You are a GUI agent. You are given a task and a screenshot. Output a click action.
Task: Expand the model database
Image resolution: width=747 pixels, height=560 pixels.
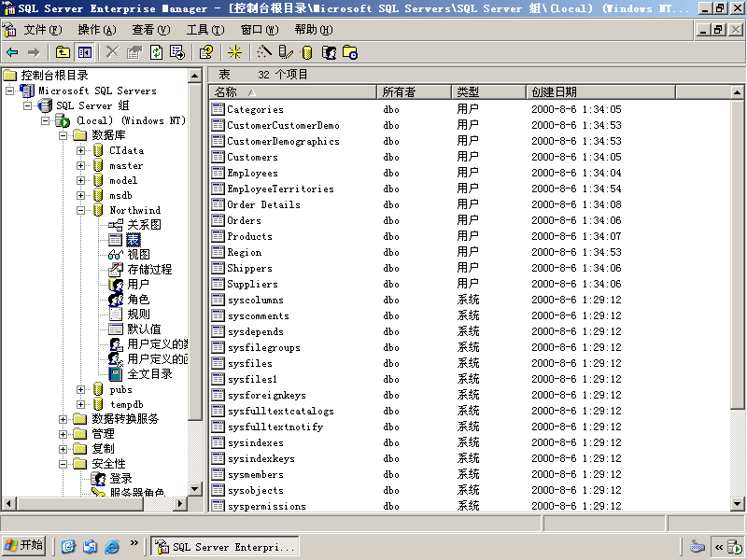tap(81, 180)
